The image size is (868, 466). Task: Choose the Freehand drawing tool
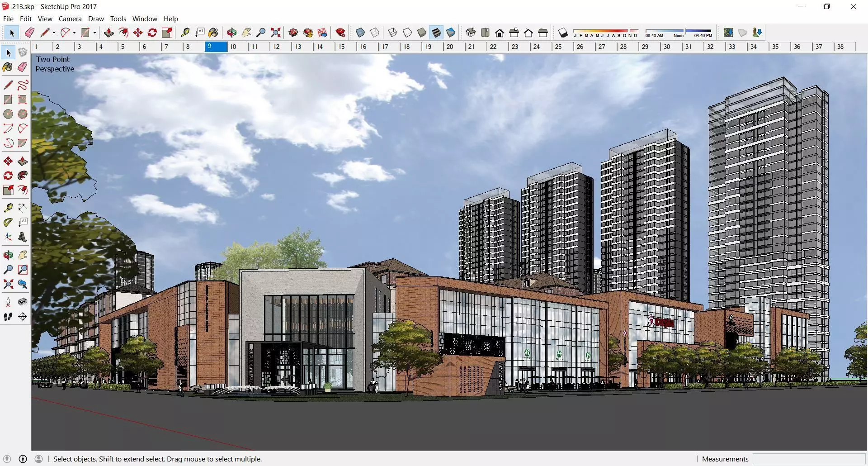pos(23,85)
